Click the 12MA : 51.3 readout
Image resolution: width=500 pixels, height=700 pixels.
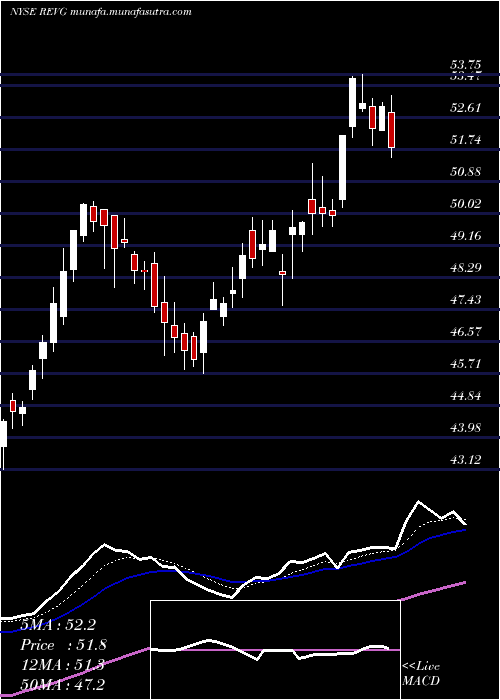62,665
